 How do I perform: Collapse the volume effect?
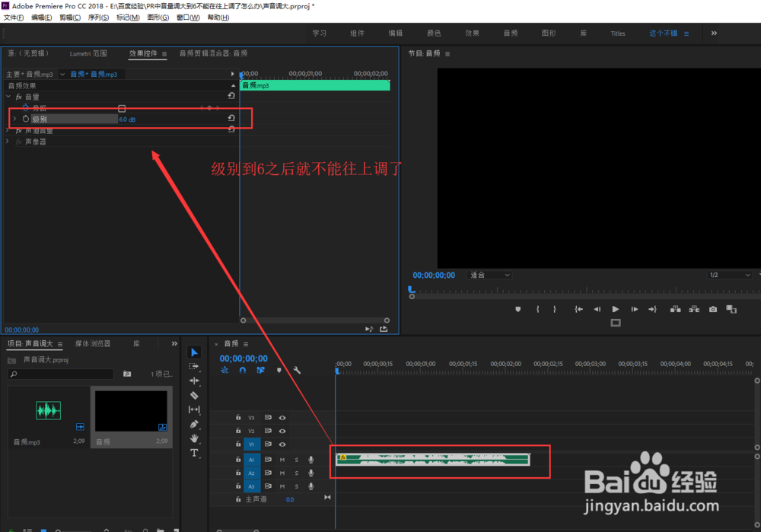click(8, 97)
